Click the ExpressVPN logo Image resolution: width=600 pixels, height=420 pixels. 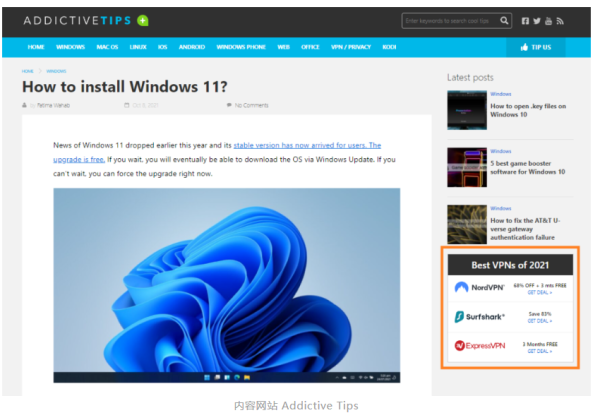479,345
